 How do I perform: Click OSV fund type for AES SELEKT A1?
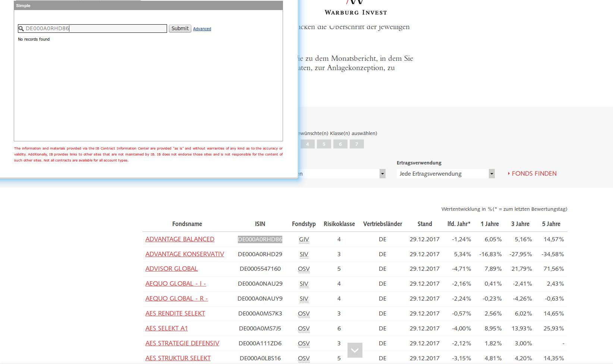point(304,328)
